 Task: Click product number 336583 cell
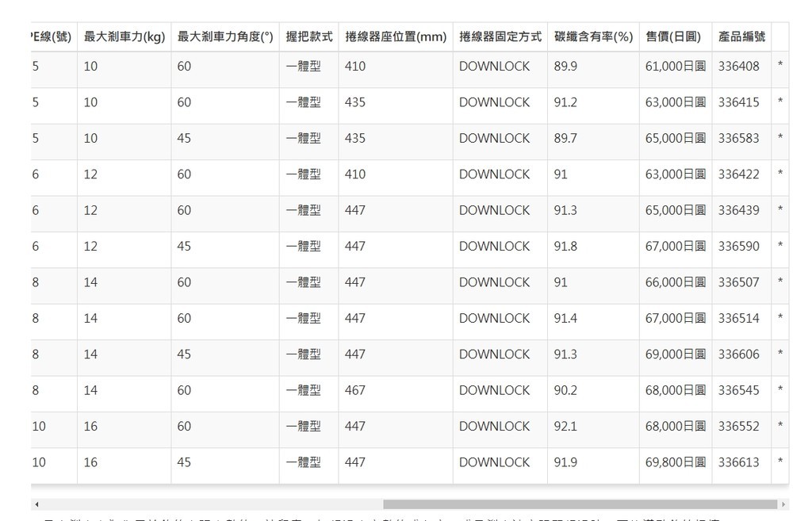pyautogui.click(x=738, y=138)
